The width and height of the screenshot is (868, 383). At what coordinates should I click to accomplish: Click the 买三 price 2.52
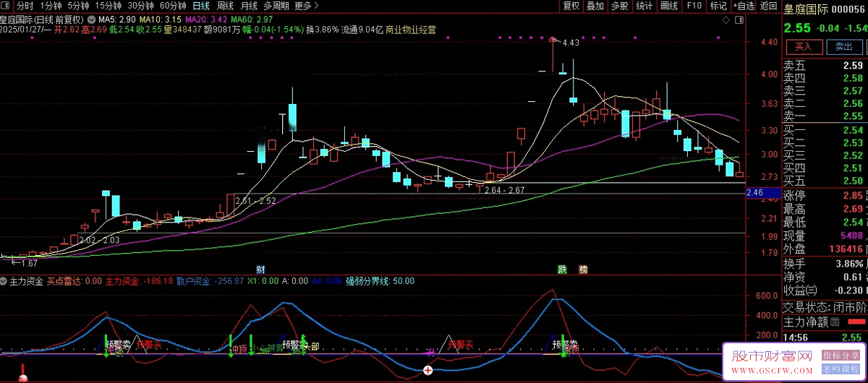[x=853, y=155]
